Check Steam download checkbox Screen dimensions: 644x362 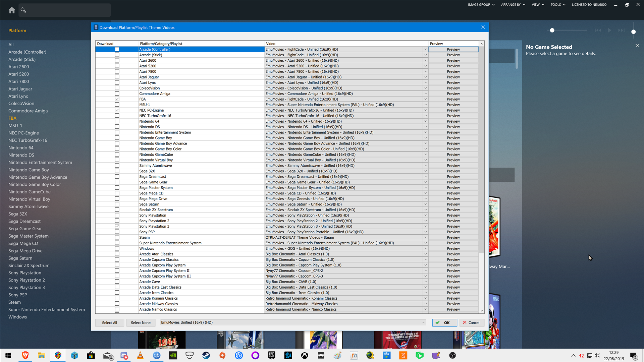[117, 237]
